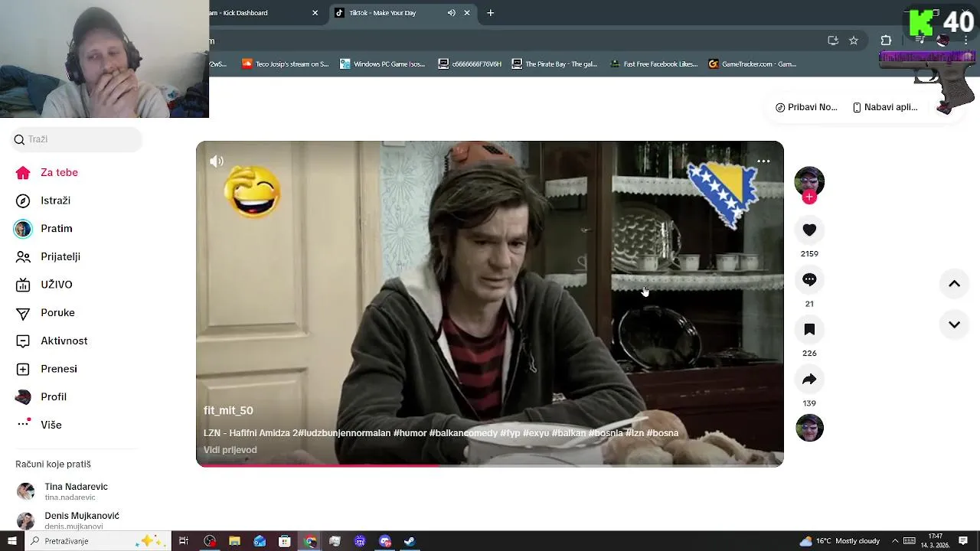Viewport: 980px width, 551px height.
Task: Open File Explorer from the taskbar
Action: [234, 541]
